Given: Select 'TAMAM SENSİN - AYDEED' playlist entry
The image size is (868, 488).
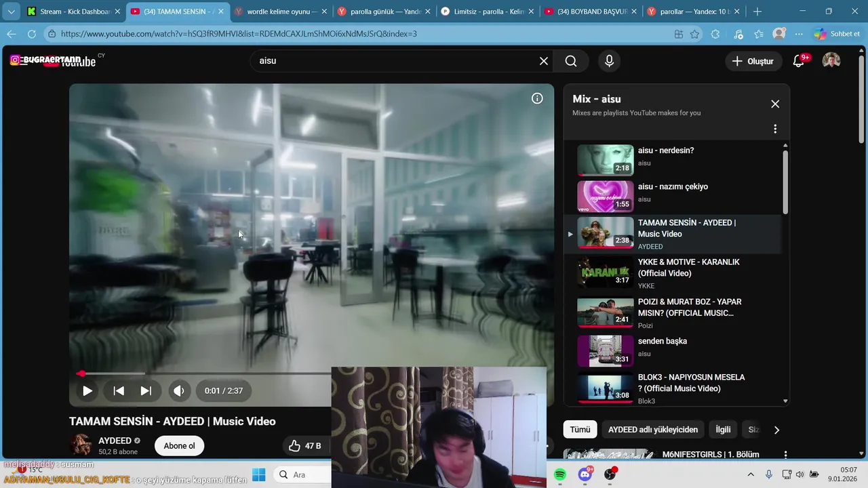Looking at the screenshot, I should tap(673, 234).
